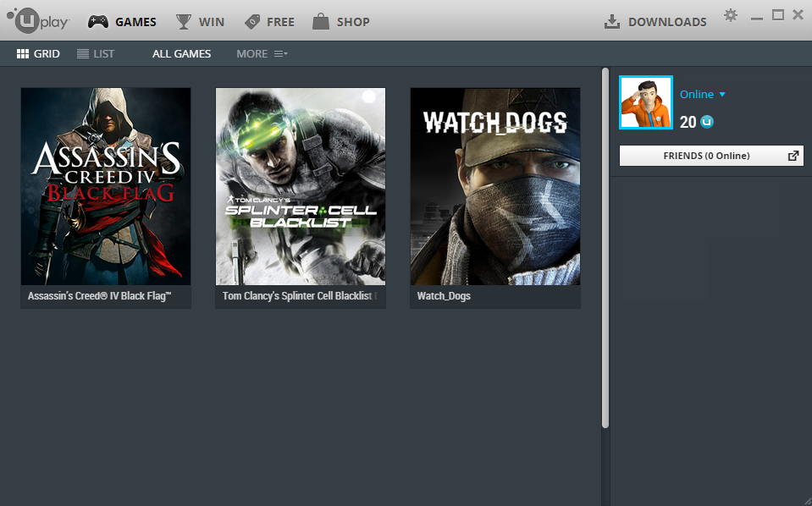Screen dimensions: 812x506
Task: Click the profile avatar picture
Action: click(x=646, y=102)
